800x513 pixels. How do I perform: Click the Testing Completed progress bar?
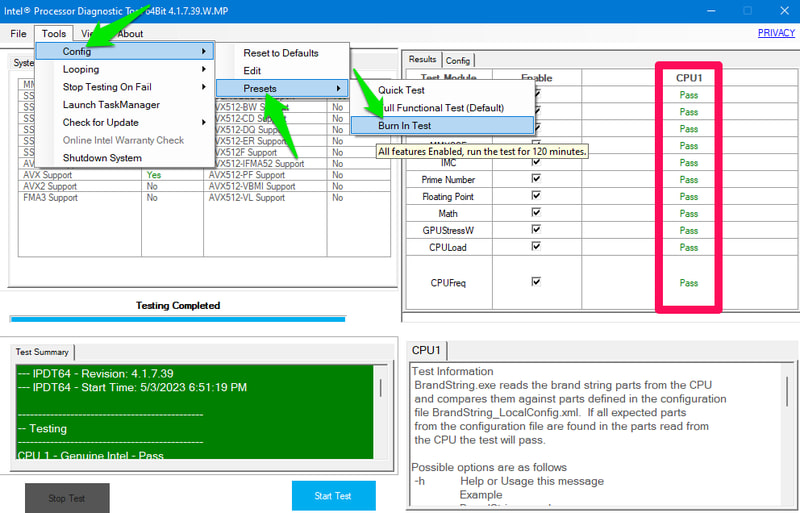click(x=177, y=319)
